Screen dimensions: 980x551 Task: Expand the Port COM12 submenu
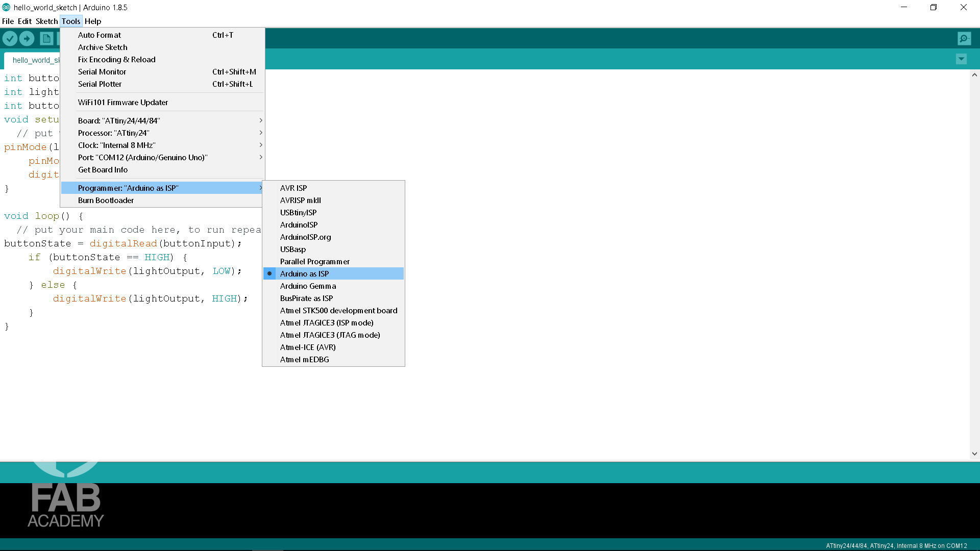coord(163,158)
